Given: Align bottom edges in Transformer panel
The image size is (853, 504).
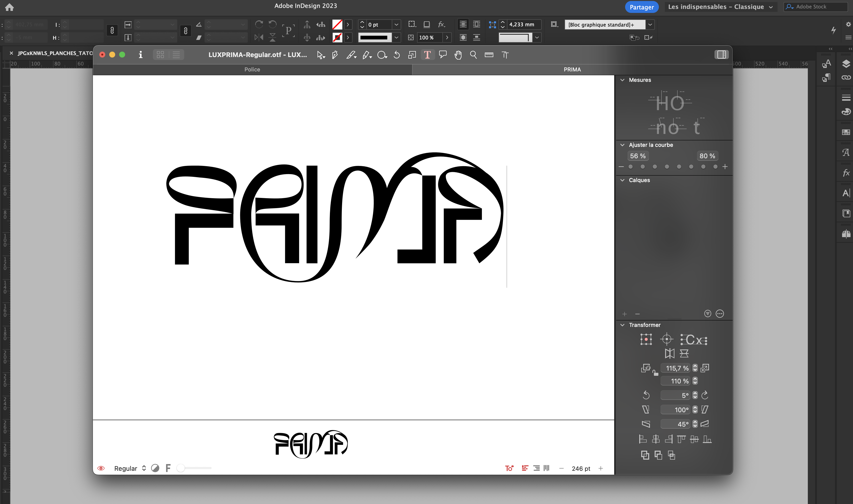Looking at the screenshot, I should pyautogui.click(x=707, y=440).
